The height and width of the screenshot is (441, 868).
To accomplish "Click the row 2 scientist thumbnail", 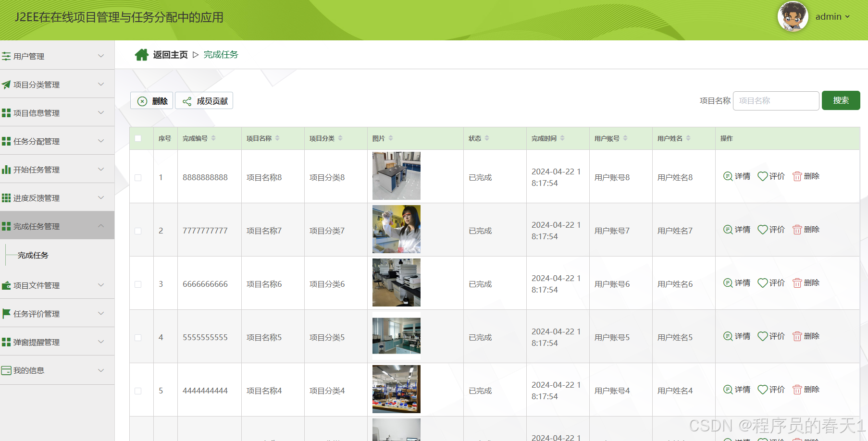I will tap(397, 229).
